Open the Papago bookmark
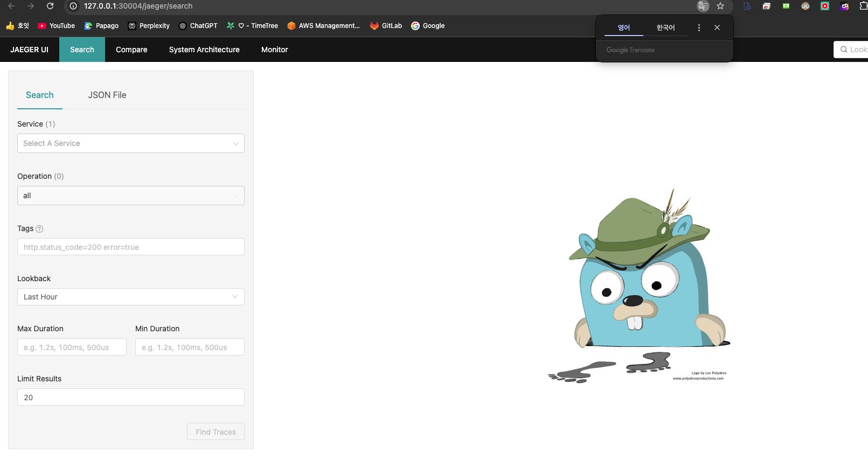 point(102,26)
